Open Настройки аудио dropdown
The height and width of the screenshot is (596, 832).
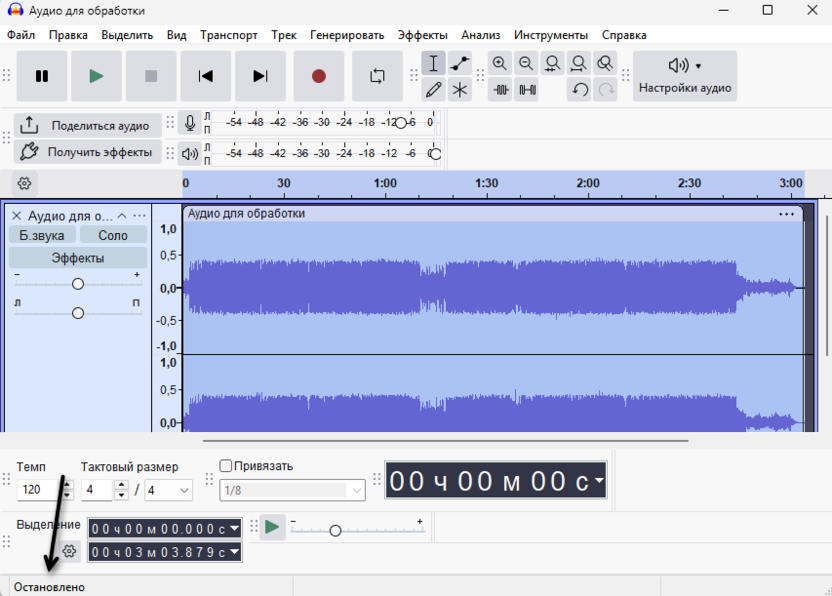685,76
